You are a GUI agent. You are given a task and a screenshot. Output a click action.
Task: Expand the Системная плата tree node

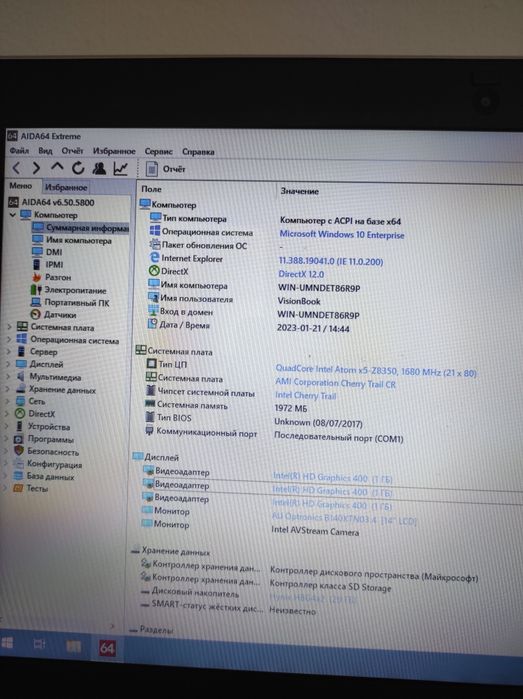[x=8, y=327]
